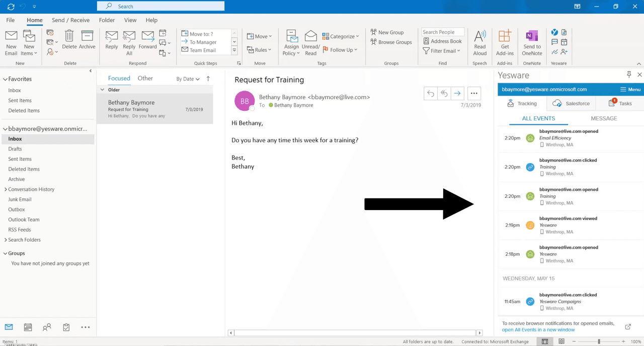Toggle sort order arrow in message list

point(208,79)
